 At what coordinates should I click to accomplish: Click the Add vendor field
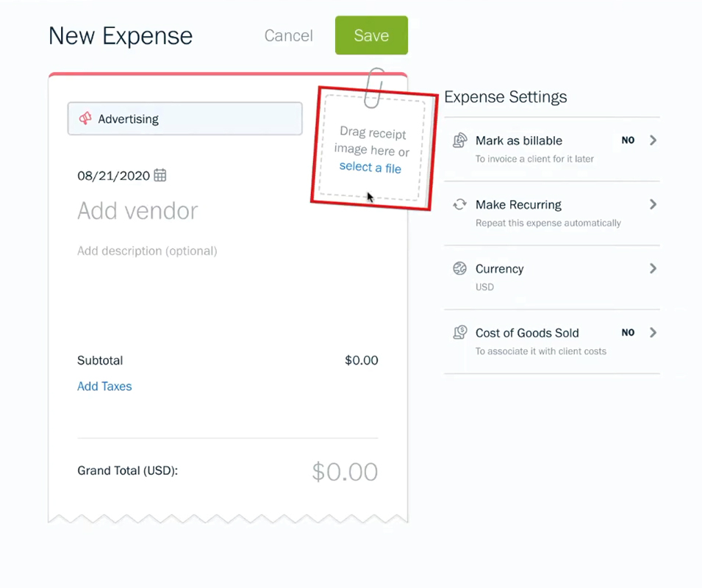tap(137, 211)
